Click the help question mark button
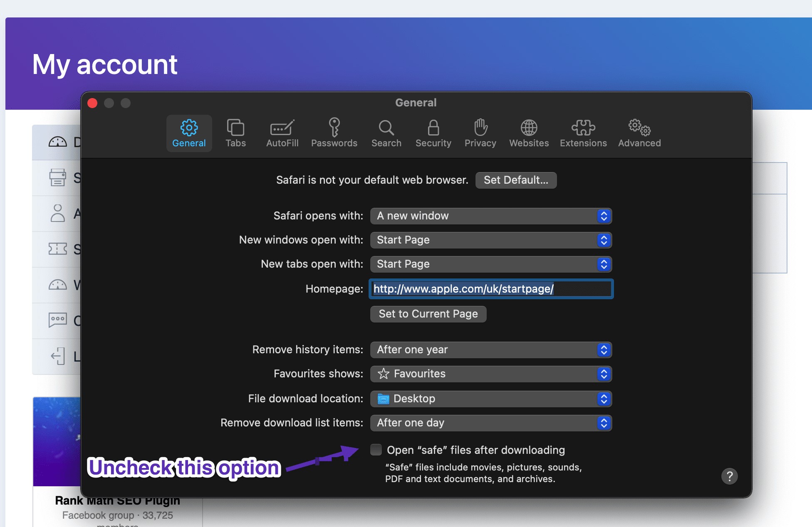This screenshot has height=527, width=812. (729, 476)
